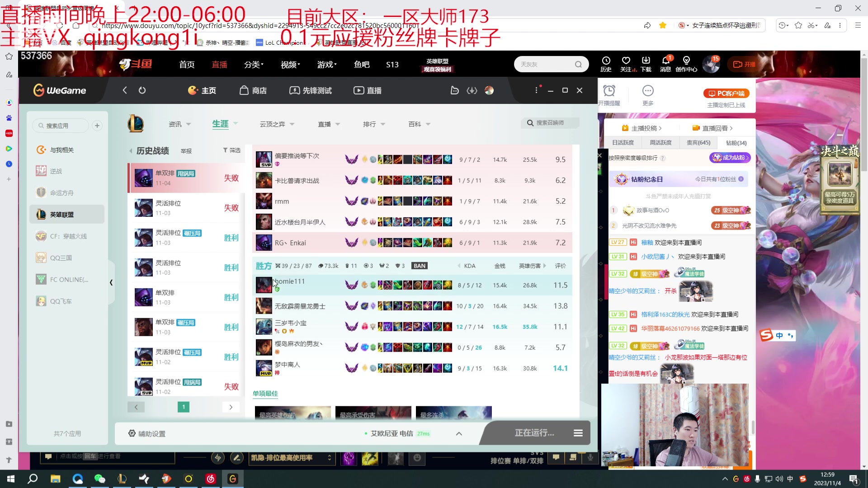Go back using 历史战绩 arrow

(x=131, y=151)
